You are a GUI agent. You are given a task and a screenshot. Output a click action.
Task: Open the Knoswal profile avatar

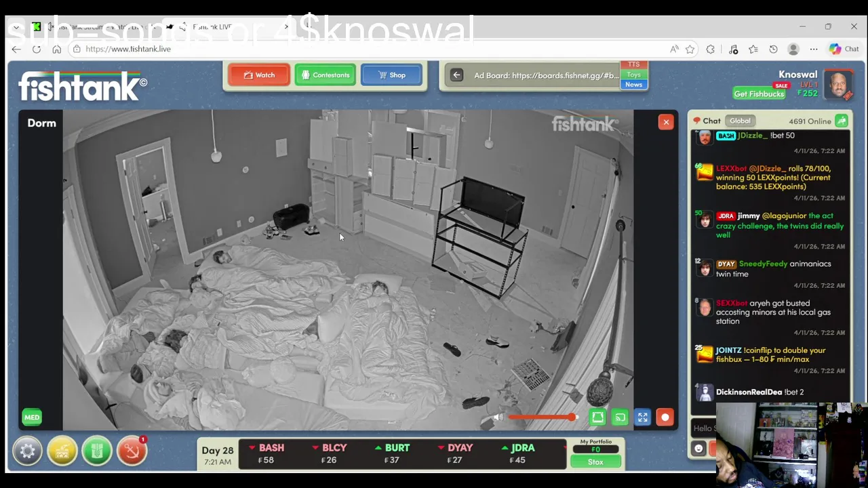click(x=838, y=85)
